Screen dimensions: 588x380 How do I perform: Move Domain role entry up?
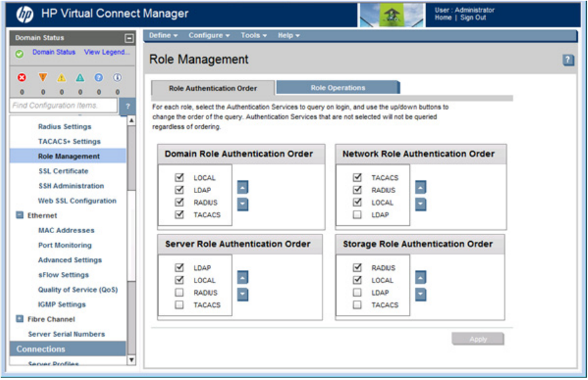[x=243, y=187]
